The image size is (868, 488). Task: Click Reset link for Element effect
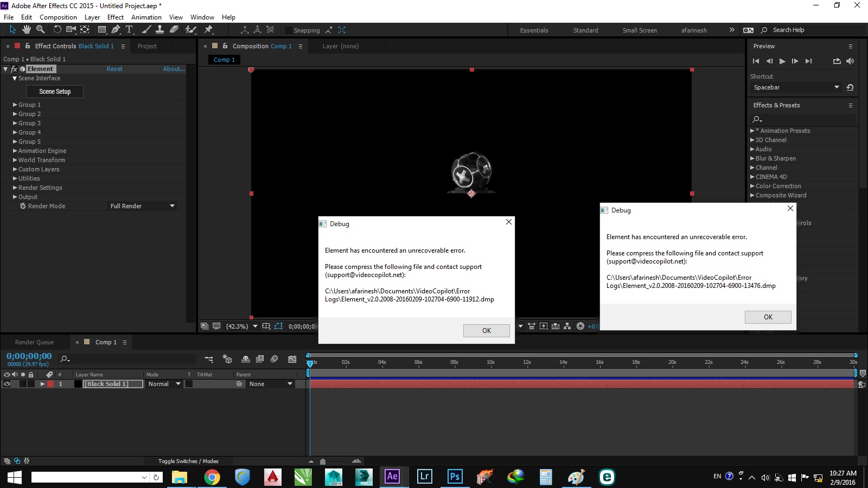pos(114,69)
